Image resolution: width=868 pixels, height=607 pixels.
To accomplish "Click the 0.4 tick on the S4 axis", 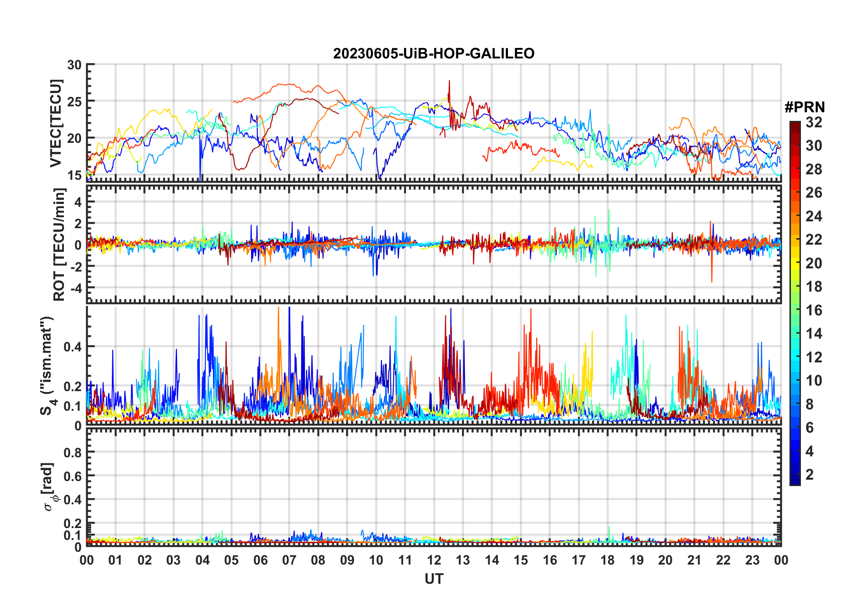I will tap(73, 347).
